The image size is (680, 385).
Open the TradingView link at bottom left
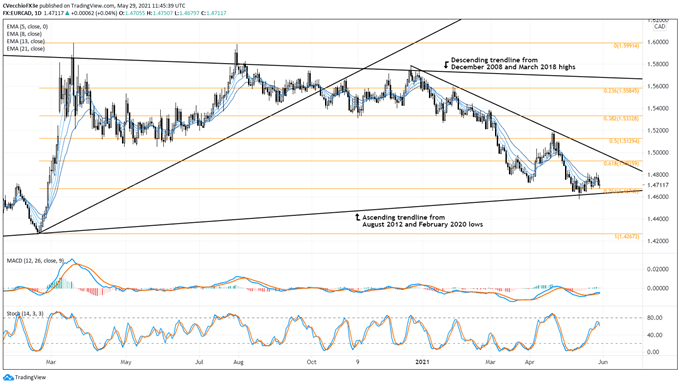(30, 378)
